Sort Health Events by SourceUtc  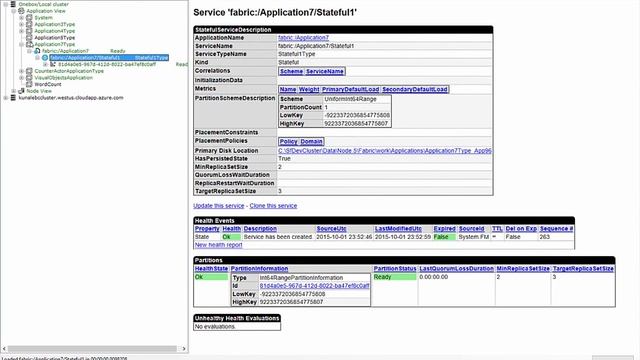tap(331, 229)
